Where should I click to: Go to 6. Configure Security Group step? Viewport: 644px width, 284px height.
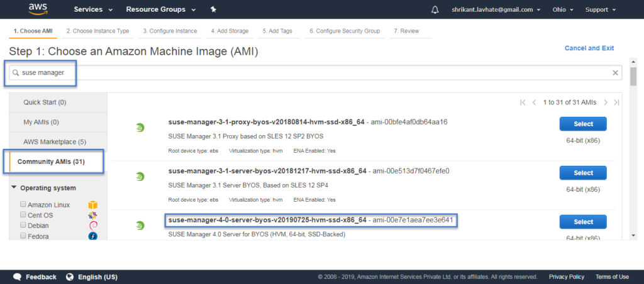345,31
